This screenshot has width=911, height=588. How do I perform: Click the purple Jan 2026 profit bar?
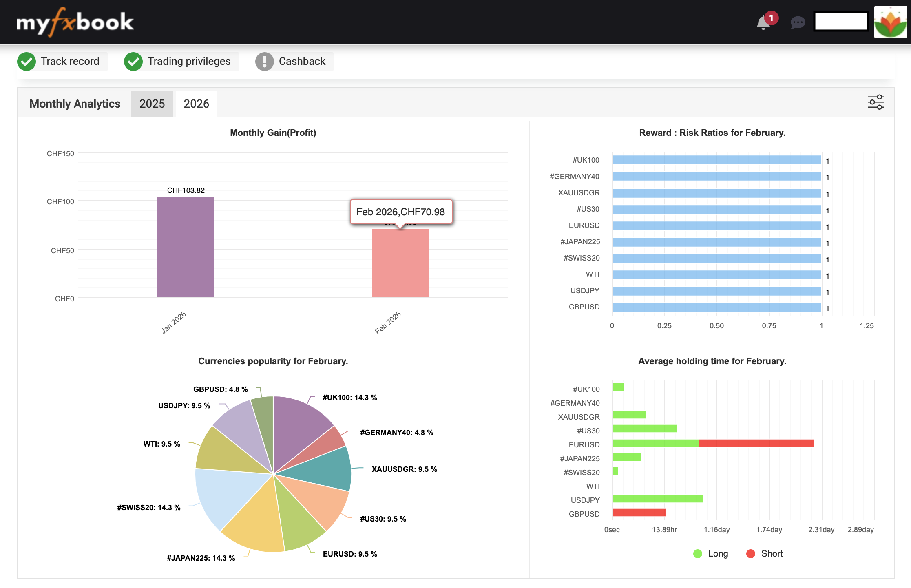pos(186,247)
